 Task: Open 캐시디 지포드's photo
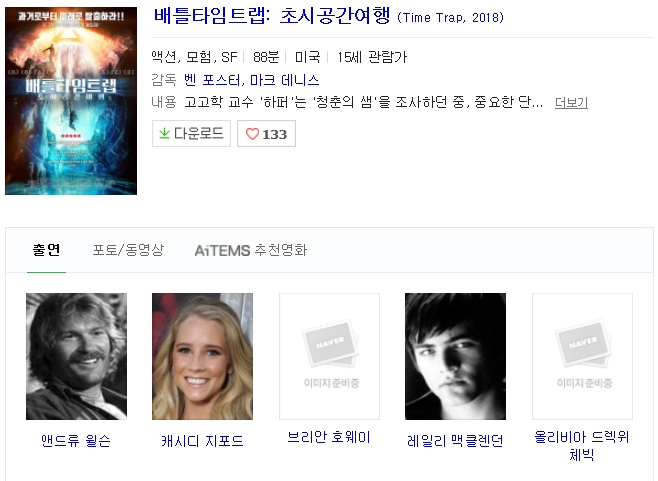pyautogui.click(x=202, y=356)
